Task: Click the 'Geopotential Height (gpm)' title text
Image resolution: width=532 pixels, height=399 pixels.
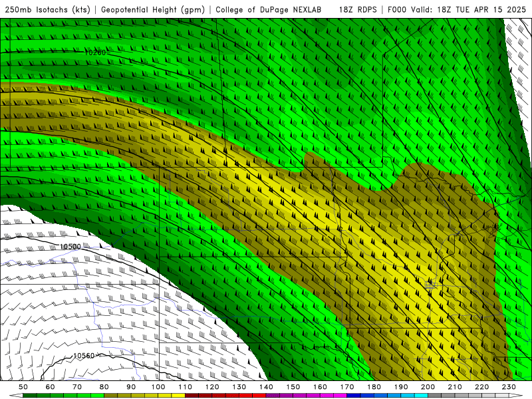Action: (153, 9)
